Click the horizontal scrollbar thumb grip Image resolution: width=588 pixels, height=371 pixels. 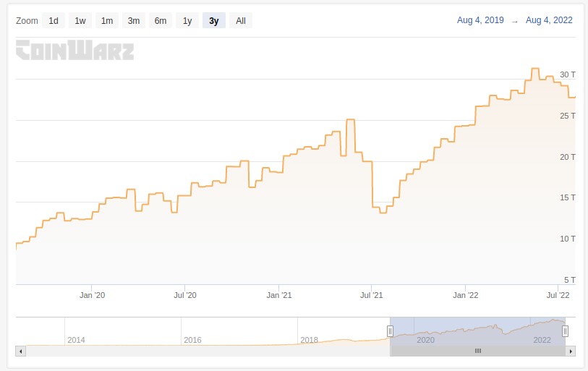coord(478,351)
